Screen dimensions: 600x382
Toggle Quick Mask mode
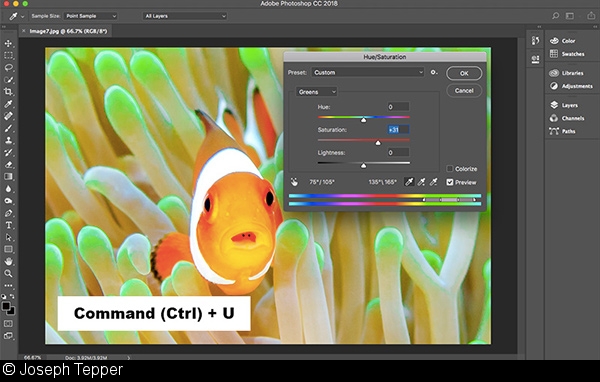click(8, 324)
